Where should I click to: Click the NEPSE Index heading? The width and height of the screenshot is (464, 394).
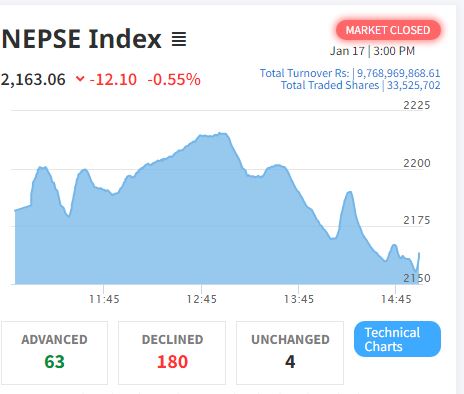tap(82, 39)
